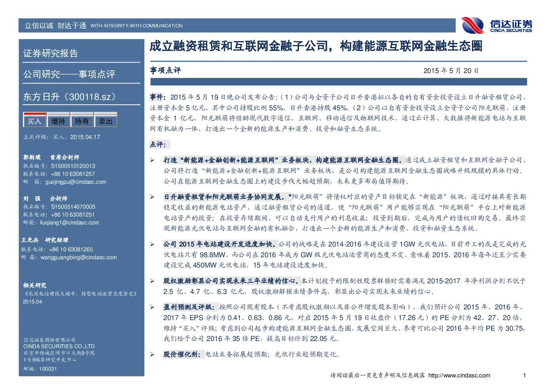Click the page number 1 in footer
555x392 pixels.
(525, 375)
